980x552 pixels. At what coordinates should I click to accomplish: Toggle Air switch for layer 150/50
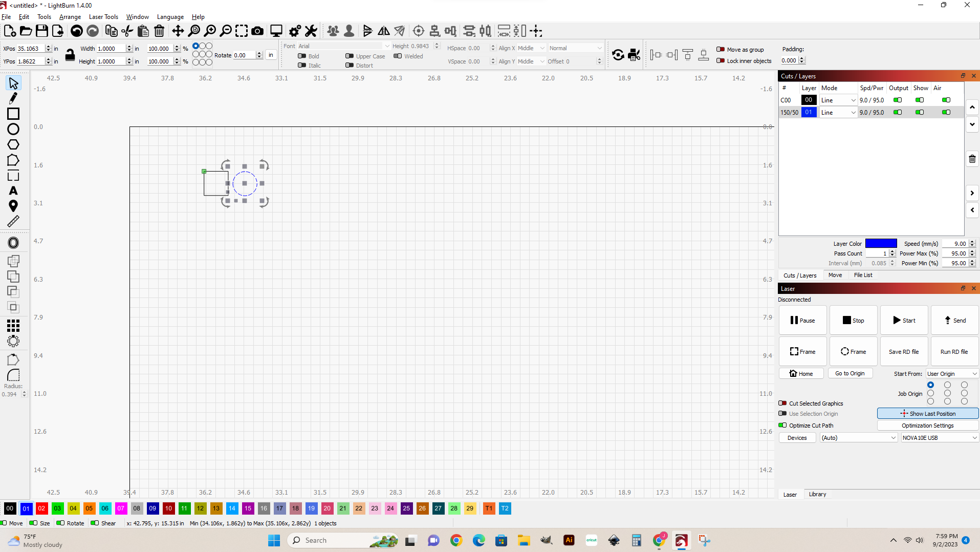pyautogui.click(x=946, y=112)
